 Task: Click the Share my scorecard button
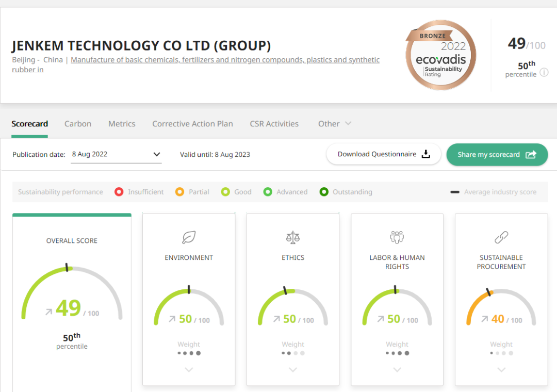coord(497,155)
